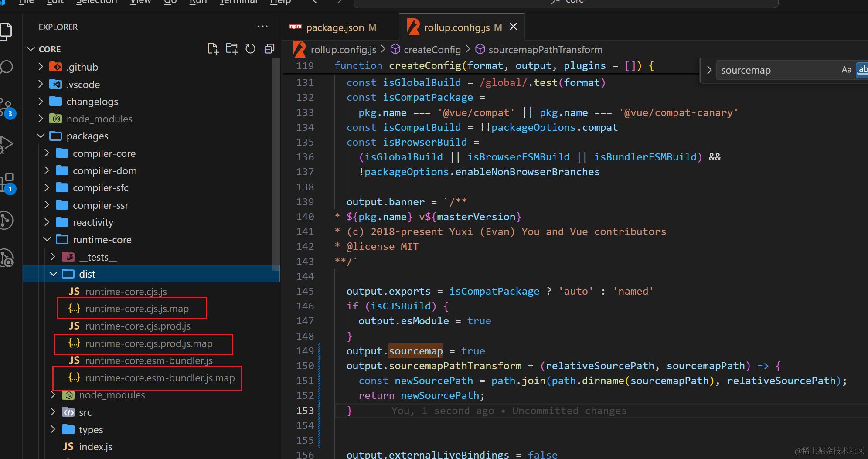Viewport: 868px width, 459px height.
Task: Open the Selection menu
Action: (97, 2)
